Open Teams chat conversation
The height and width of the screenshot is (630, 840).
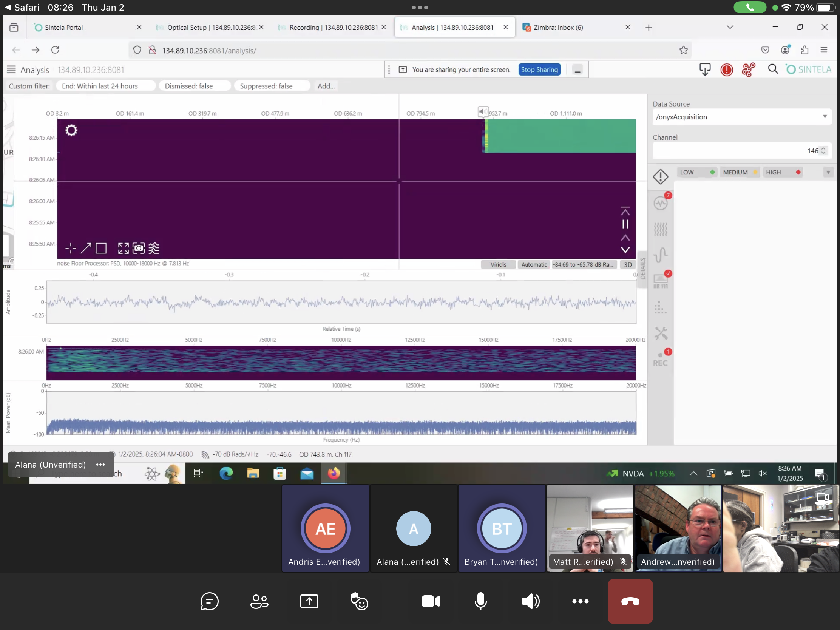pyautogui.click(x=209, y=601)
